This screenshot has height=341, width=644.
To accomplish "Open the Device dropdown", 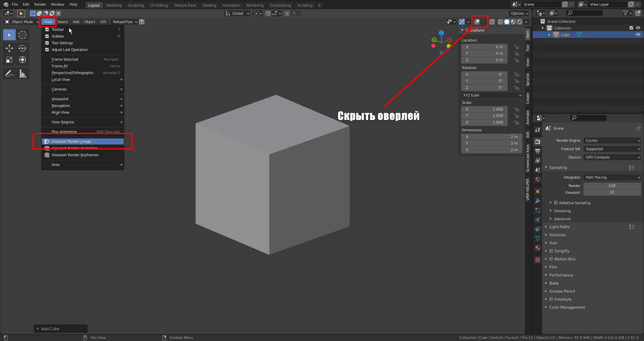I will point(612,157).
